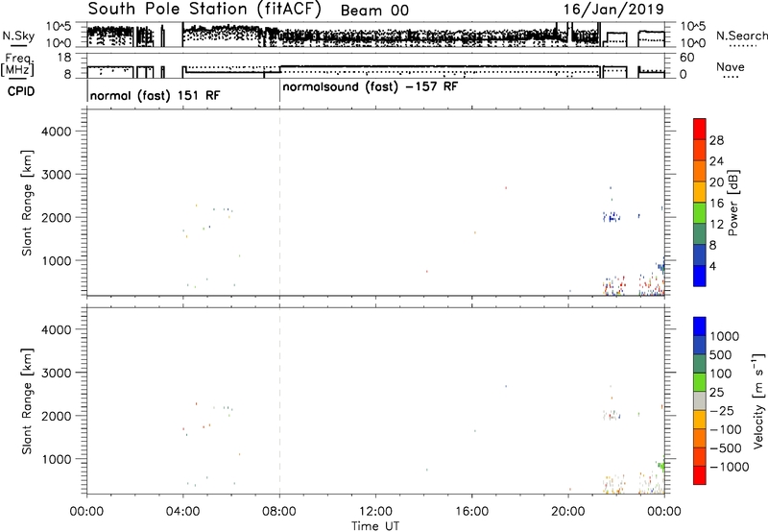Click 'normal (fast) 151 RF' text
This screenshot has width=768, height=532.
[x=155, y=95]
